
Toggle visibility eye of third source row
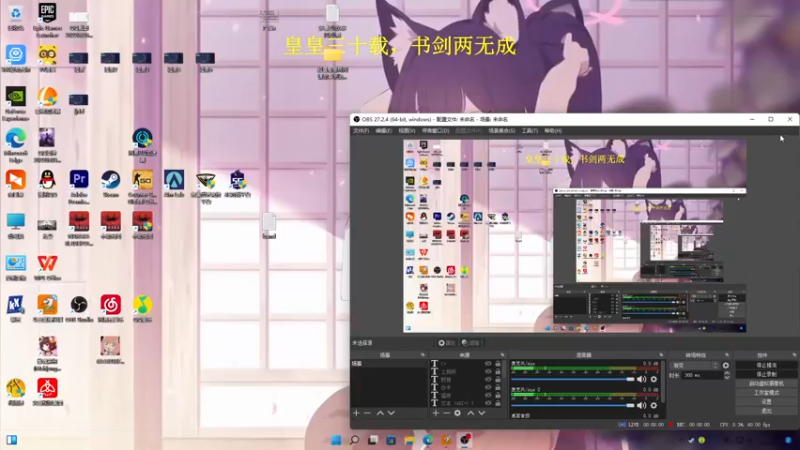[488, 380]
